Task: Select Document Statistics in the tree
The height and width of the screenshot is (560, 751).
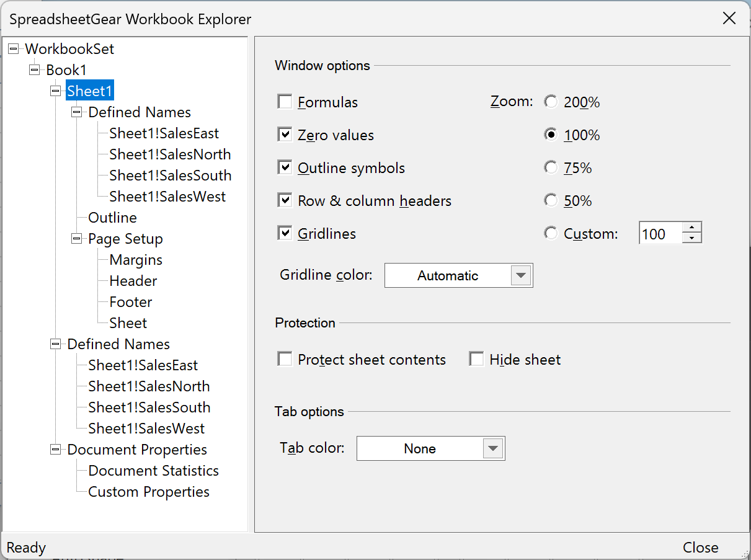Action: [154, 471]
